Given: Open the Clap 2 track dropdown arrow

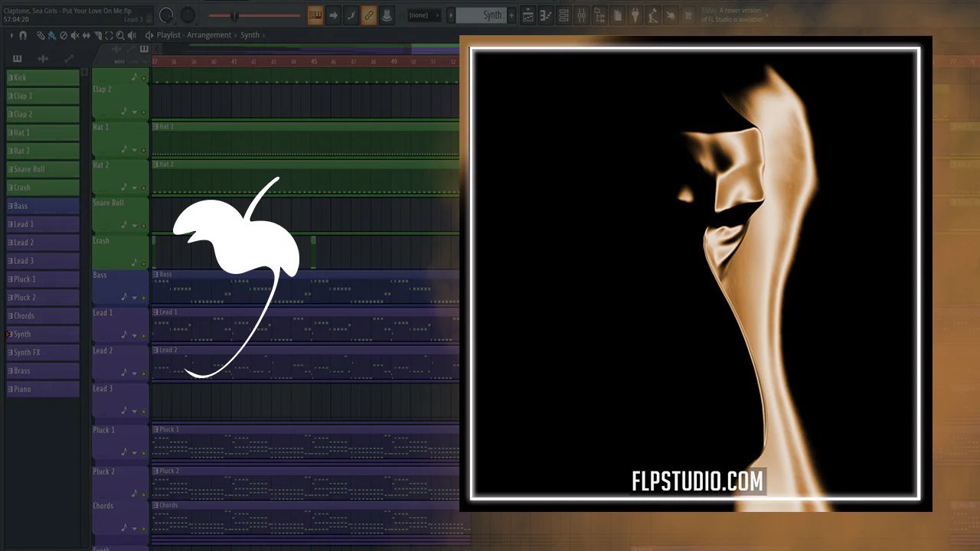Looking at the screenshot, I should (x=135, y=112).
